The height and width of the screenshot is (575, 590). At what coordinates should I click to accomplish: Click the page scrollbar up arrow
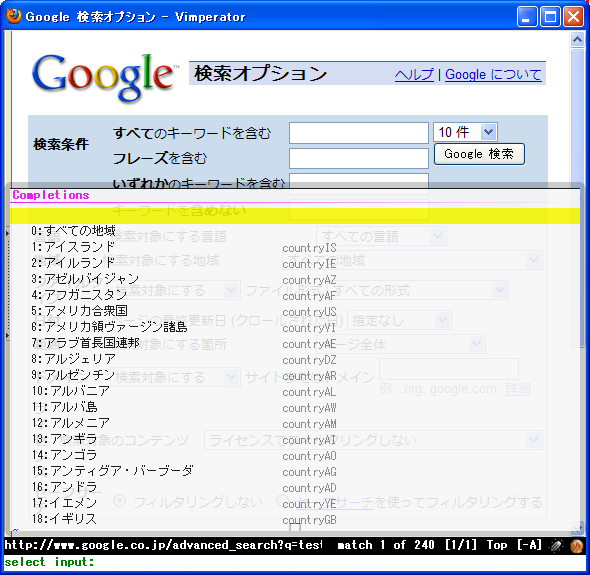[577, 39]
